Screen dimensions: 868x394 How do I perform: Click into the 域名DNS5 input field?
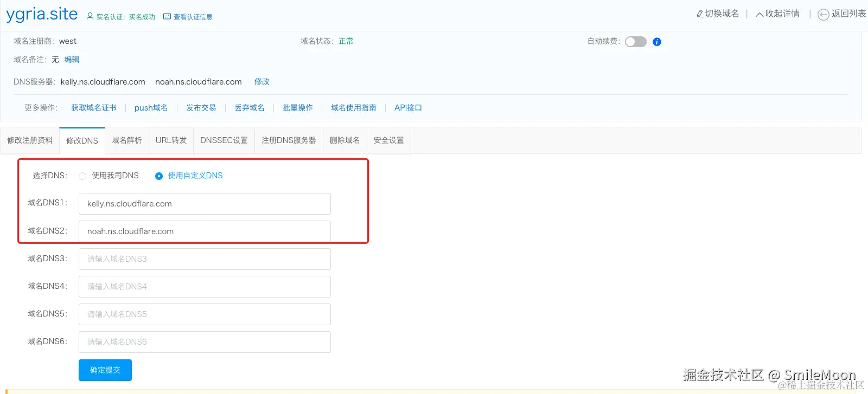[x=205, y=314]
